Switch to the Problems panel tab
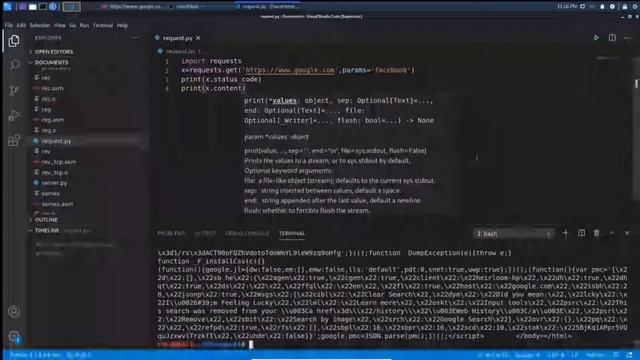This screenshot has height=360, width=640. [171, 233]
